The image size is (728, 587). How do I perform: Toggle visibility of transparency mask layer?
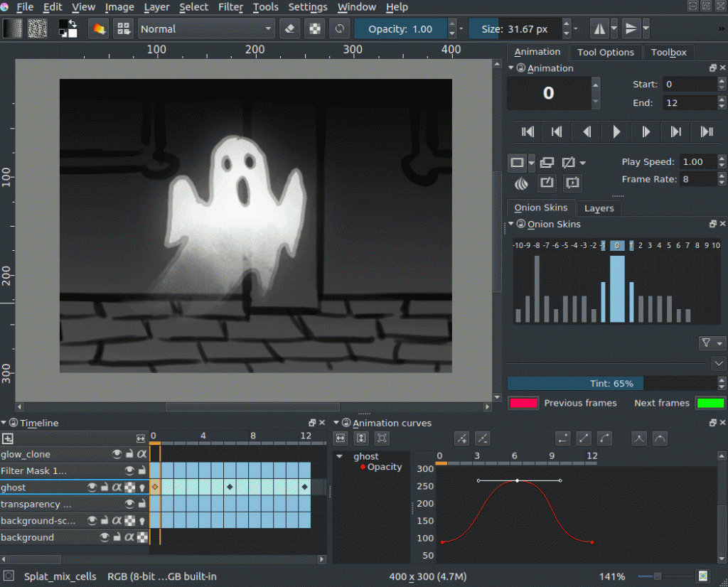coord(129,504)
